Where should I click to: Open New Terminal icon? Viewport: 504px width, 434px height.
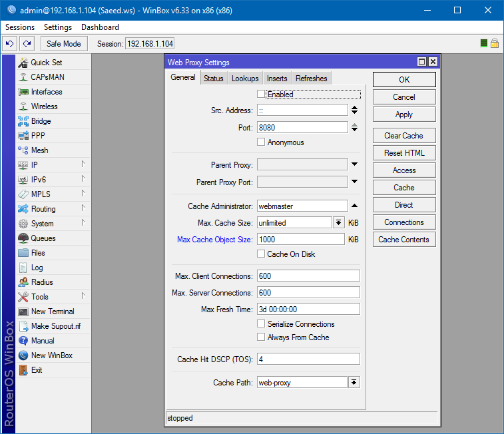(x=23, y=312)
